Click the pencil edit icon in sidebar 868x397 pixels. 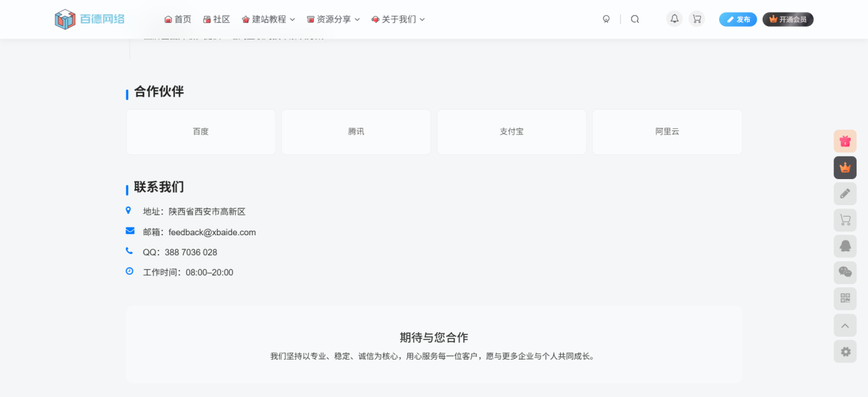click(845, 194)
